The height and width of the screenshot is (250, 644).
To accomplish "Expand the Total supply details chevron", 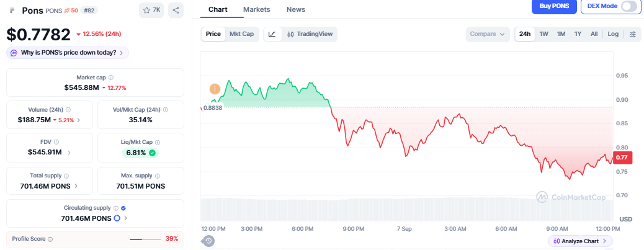I will 76,186.
